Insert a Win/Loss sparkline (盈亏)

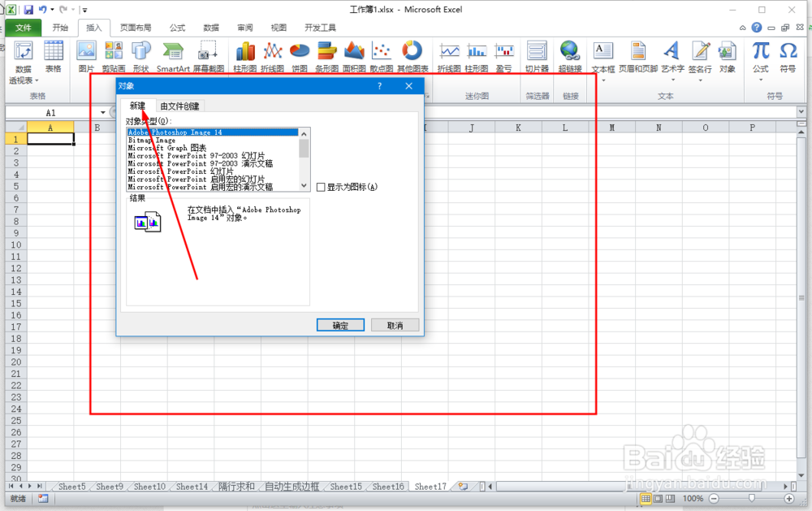[504, 57]
